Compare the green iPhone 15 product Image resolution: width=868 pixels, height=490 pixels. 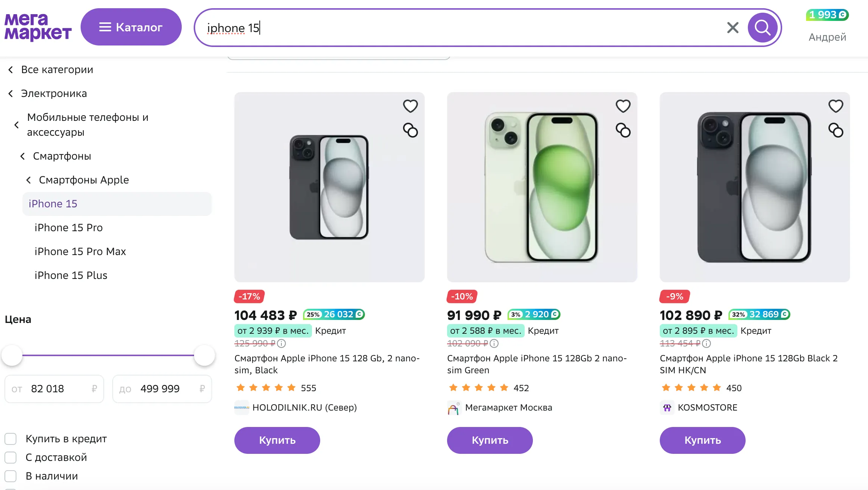point(623,131)
